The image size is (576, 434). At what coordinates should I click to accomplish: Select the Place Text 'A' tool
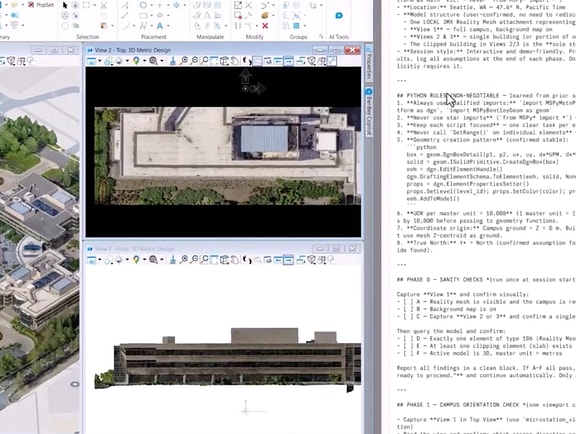coord(160,26)
